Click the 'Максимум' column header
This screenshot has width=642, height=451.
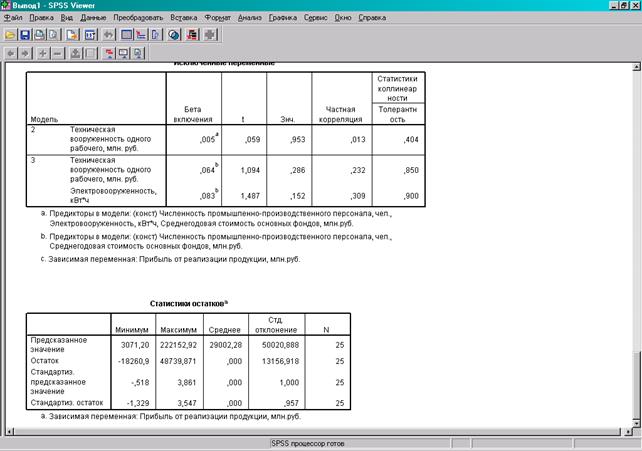179,330
